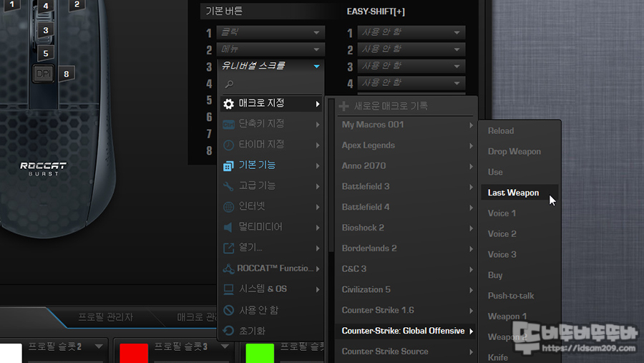Open 인터넷 submenu
The height and width of the screenshot is (363, 644).
pyautogui.click(x=271, y=206)
